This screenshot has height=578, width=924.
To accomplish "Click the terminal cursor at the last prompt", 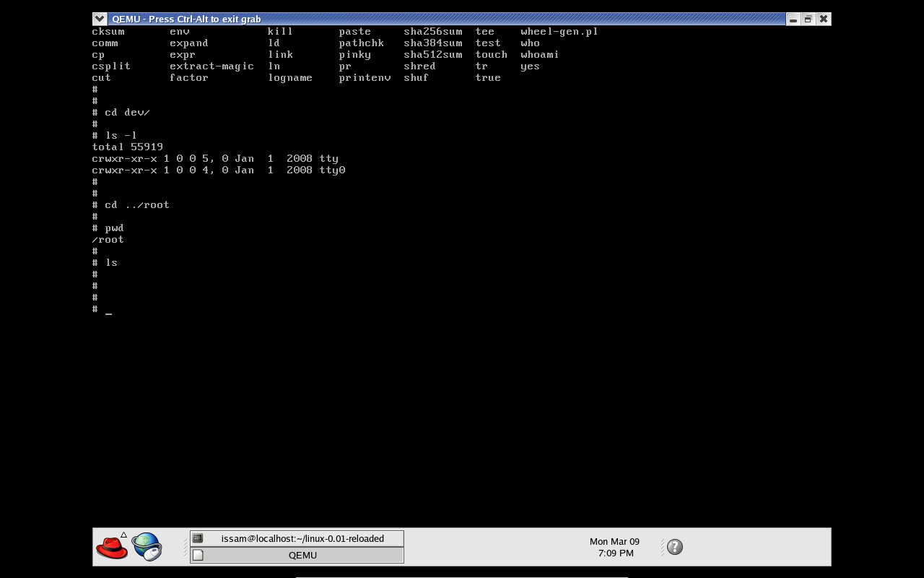I will (109, 311).
